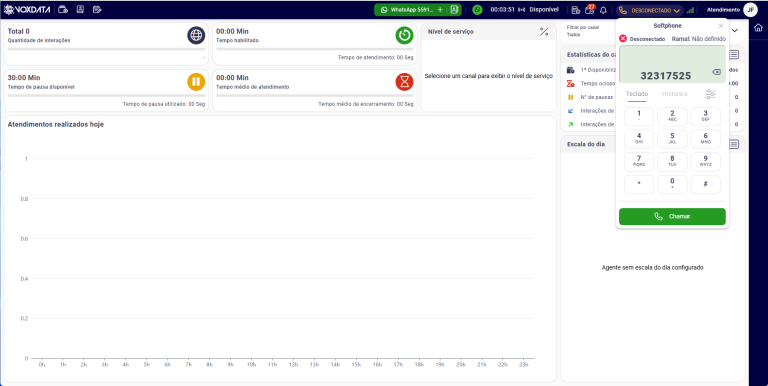The width and height of the screenshot is (768, 386).
Task: Click the "Tempo de pausa utilizado: 00 Seg" text
Action: pyautogui.click(x=164, y=104)
